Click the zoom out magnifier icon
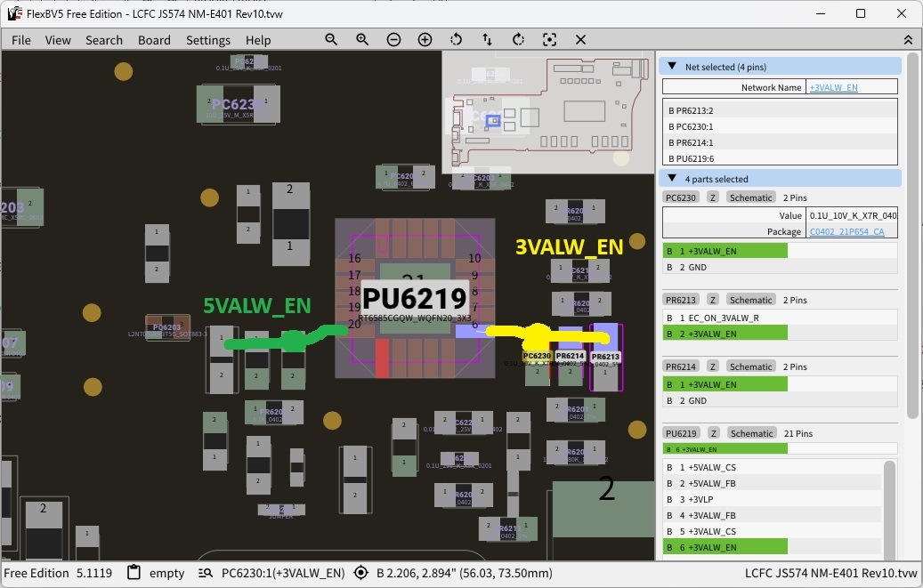 click(x=331, y=40)
